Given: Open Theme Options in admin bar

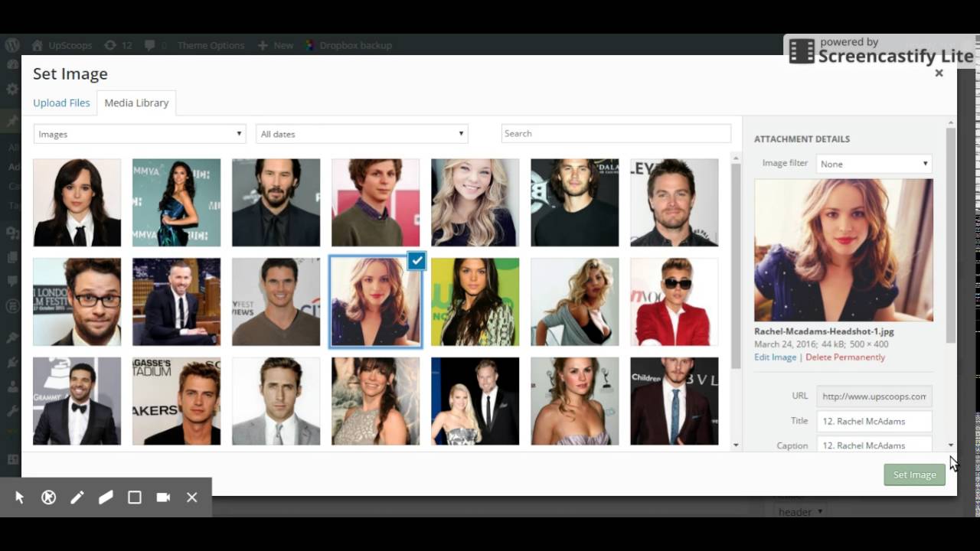Looking at the screenshot, I should click(x=211, y=45).
